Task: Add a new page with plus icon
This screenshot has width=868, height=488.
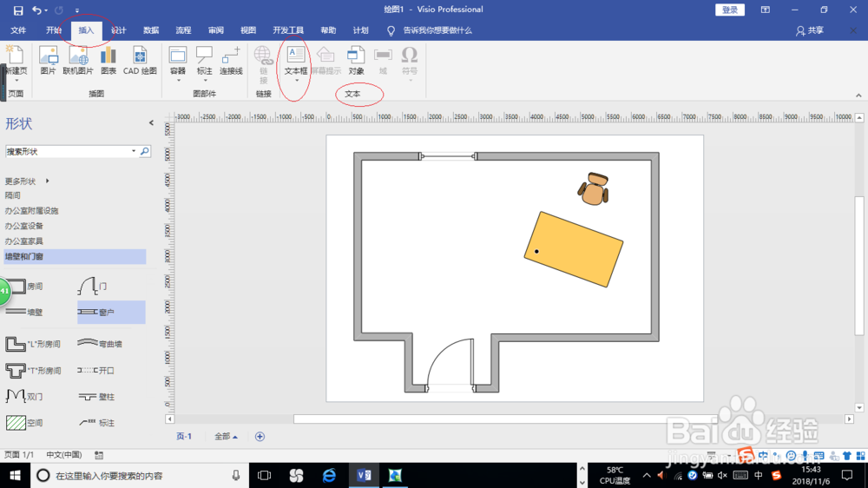Action: click(260, 437)
